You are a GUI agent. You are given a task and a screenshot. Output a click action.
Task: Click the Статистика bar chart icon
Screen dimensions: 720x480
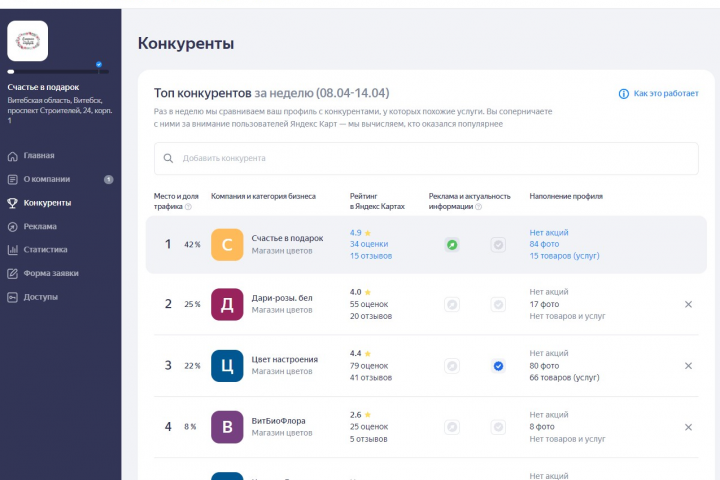point(12,250)
